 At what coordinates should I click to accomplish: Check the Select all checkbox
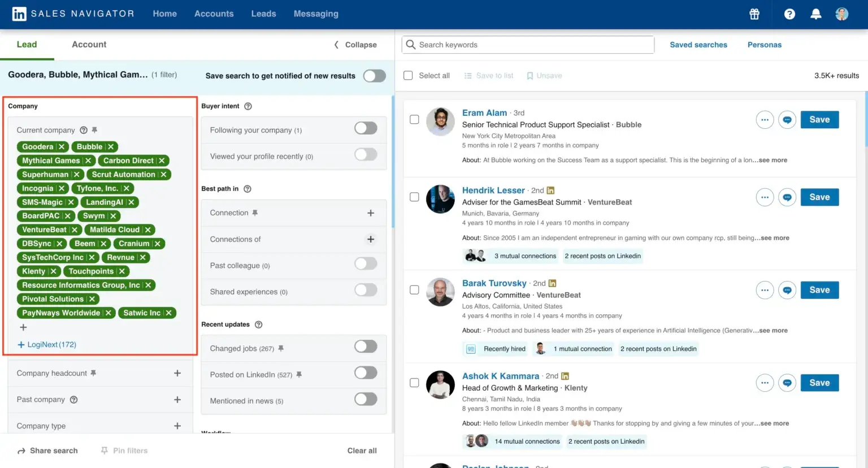point(408,76)
